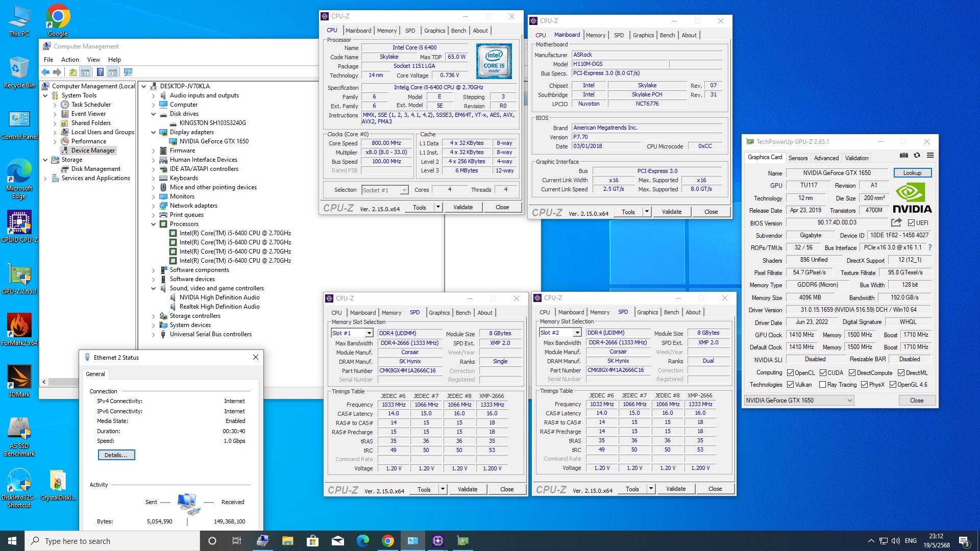Click Details in Ethernet 2 Status
The height and width of the screenshot is (551, 980).
pos(116,455)
